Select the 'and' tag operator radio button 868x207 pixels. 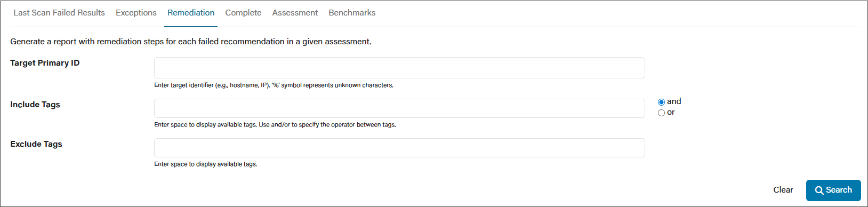(x=661, y=102)
